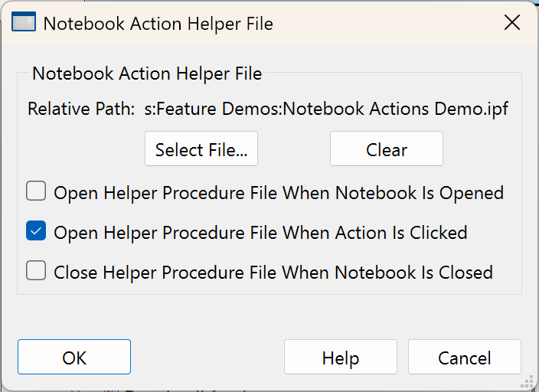Click the "Relative Path:" label

click(x=81, y=109)
